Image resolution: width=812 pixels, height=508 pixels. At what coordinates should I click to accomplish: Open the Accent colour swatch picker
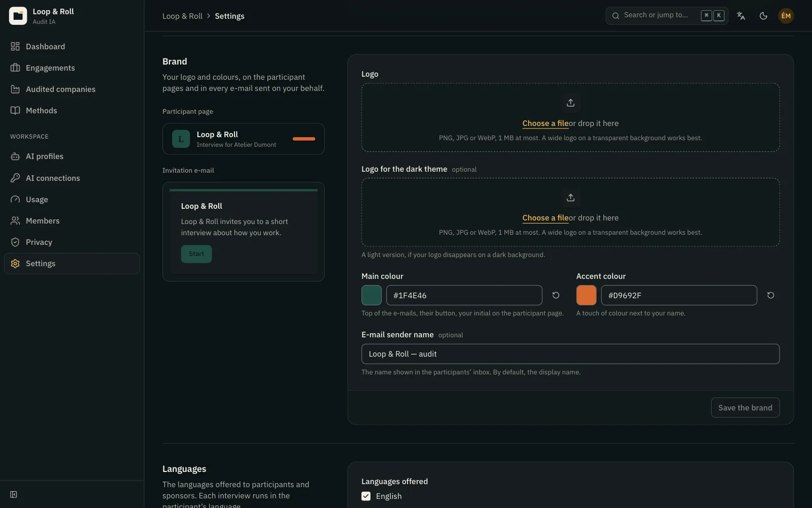pyautogui.click(x=586, y=295)
